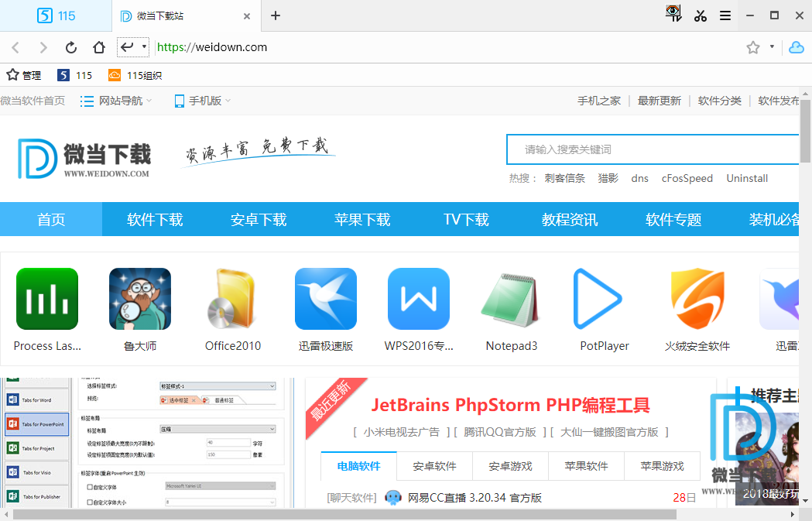Open dropdown arrow next to bookmark star

click(772, 46)
